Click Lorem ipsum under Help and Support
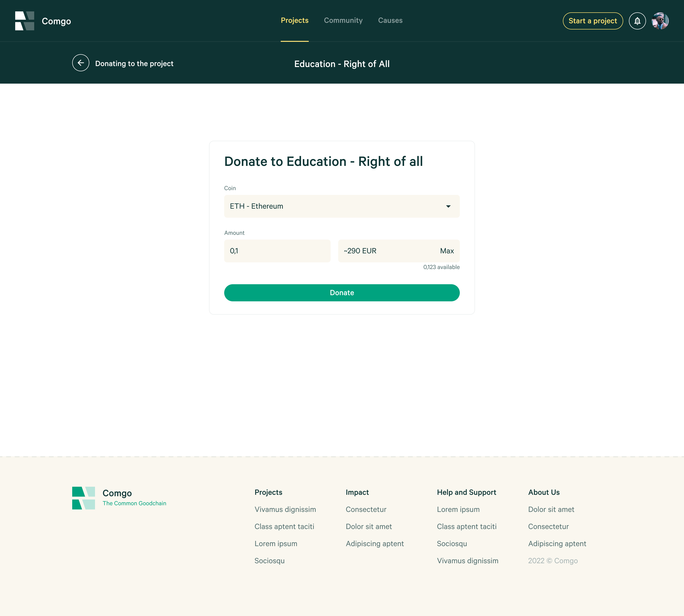The height and width of the screenshot is (616, 684). [x=458, y=509]
